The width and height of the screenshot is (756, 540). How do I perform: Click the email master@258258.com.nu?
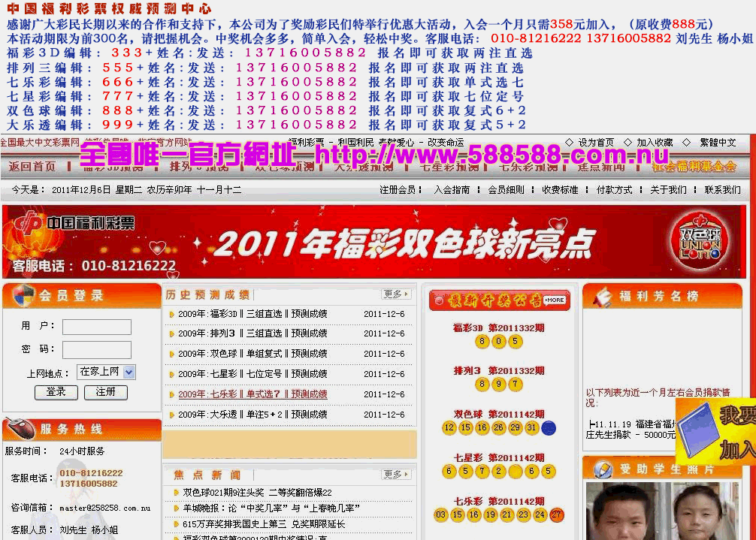click(x=104, y=508)
